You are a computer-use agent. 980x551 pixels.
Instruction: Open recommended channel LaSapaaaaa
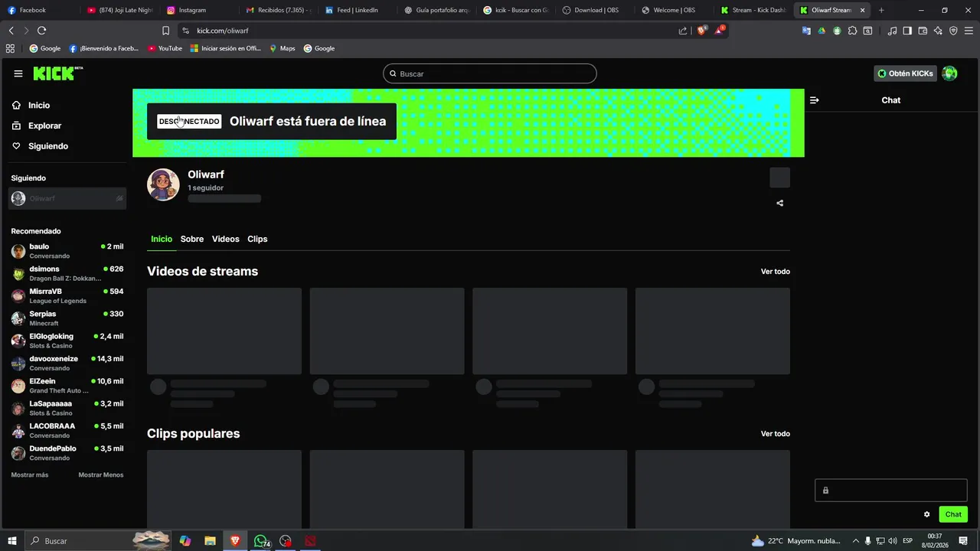[67, 408]
